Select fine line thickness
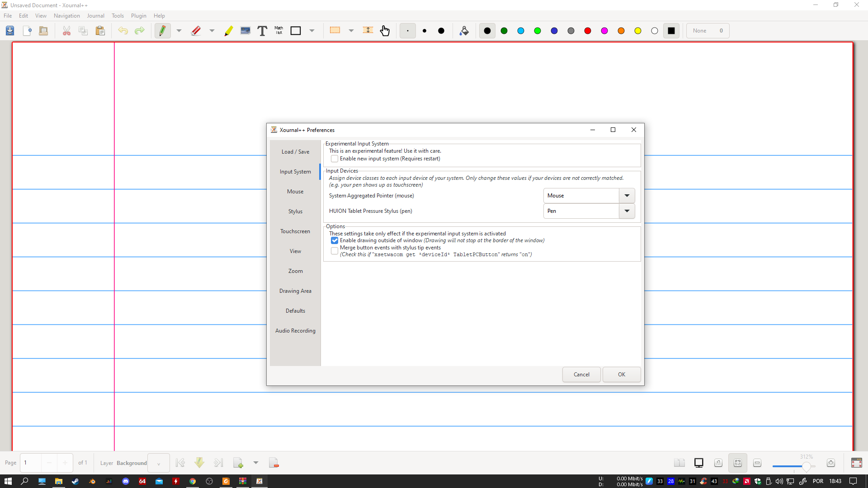 pos(408,31)
